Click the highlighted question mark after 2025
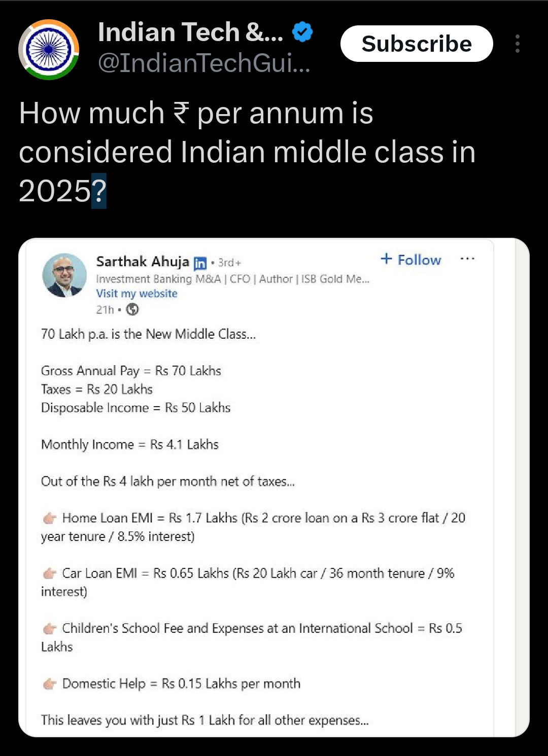 pyautogui.click(x=99, y=191)
